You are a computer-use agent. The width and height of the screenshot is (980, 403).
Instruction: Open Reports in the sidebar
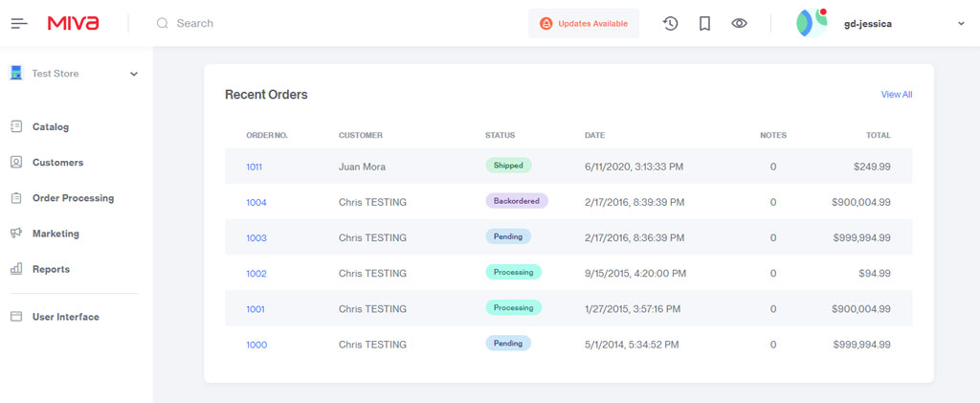coord(51,269)
